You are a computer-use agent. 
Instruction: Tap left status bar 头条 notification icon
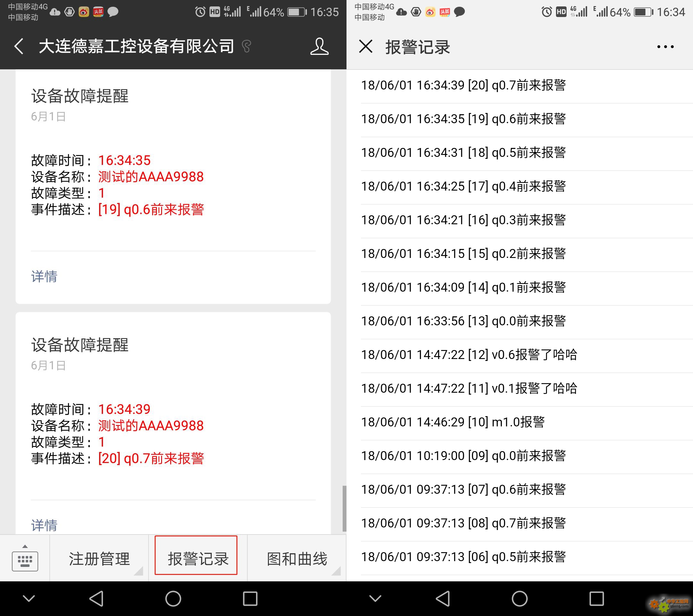tap(98, 12)
